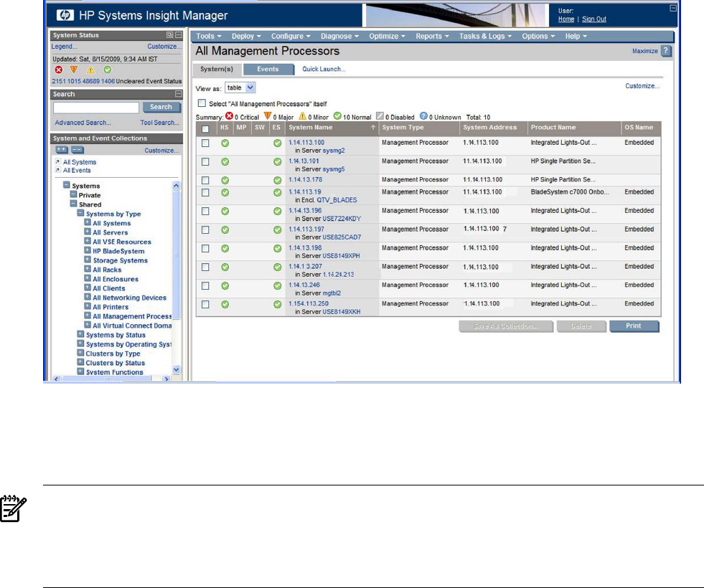Select All Management Processors tree item
This screenshot has height=588, width=704.
[x=132, y=316]
